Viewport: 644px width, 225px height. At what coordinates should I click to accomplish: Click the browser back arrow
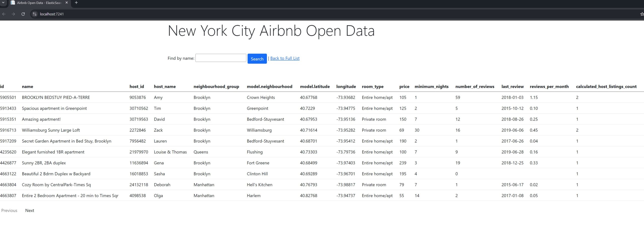[4, 14]
